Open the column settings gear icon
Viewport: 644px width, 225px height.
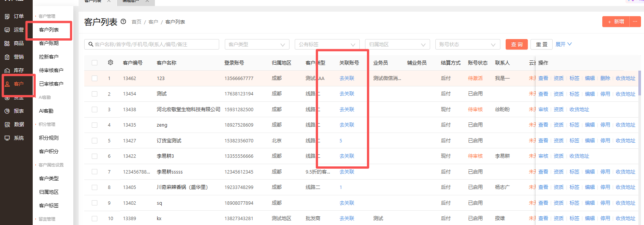click(111, 62)
